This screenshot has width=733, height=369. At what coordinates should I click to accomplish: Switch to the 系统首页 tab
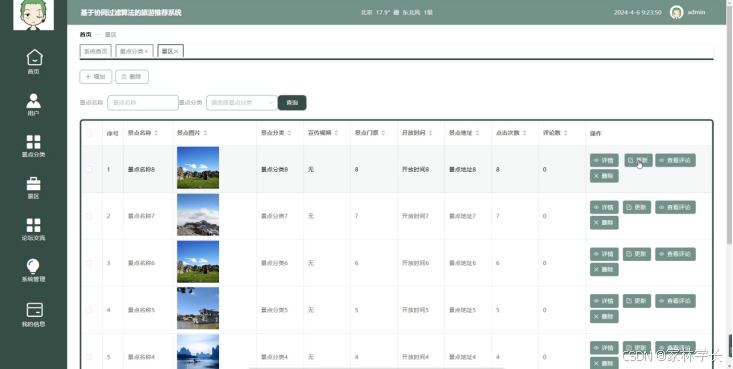click(x=95, y=51)
